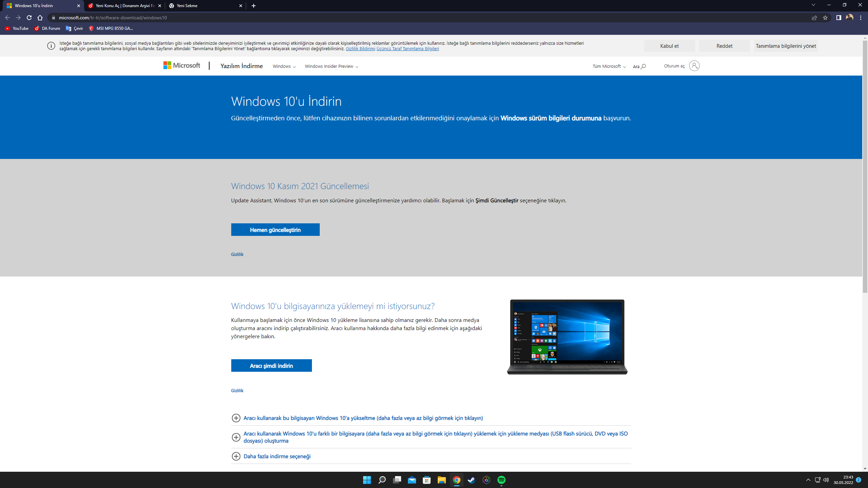868x488 pixels.
Task: Click the browser home icon
Action: click(x=40, y=18)
